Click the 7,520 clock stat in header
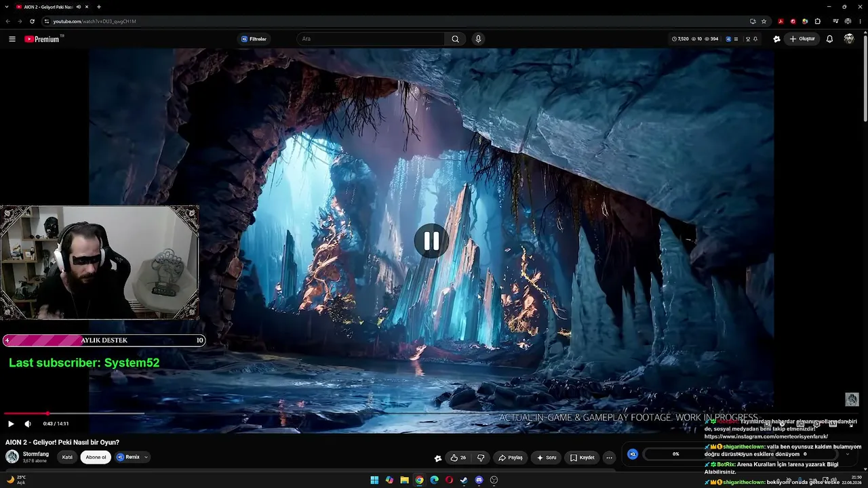 pyautogui.click(x=680, y=39)
